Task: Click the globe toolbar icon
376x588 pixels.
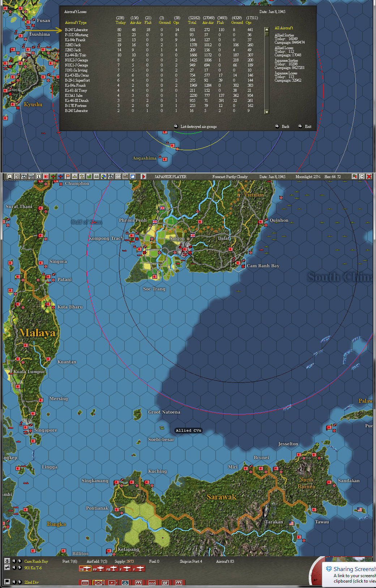Action: pyautogui.click(x=103, y=177)
